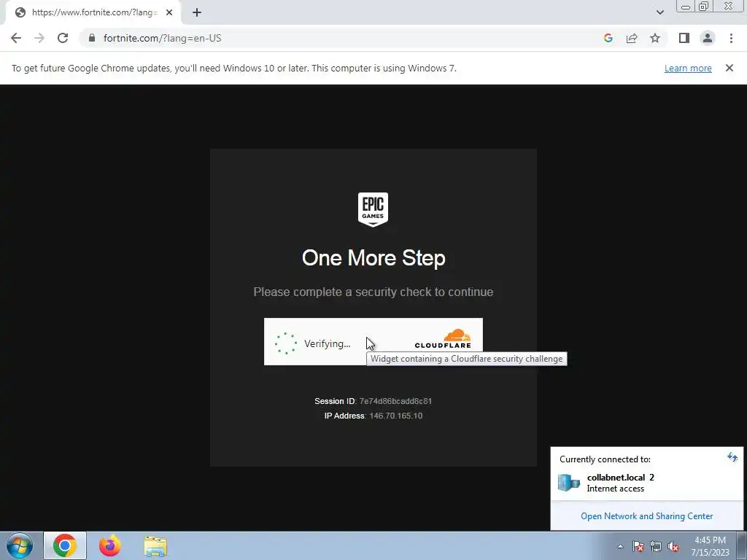The width and height of the screenshot is (747, 560).
Task: Minimize the Chrome window
Action: click(x=686, y=6)
